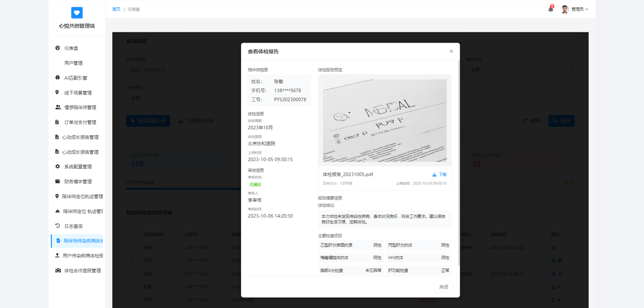Click the view eye icon in 刘佳's row
Viewport: 644px width, 308px height.
(553, 274)
